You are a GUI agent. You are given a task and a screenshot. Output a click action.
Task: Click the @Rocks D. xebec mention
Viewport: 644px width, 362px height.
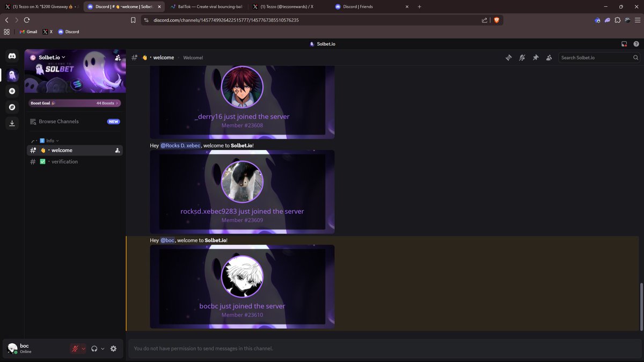(x=180, y=145)
